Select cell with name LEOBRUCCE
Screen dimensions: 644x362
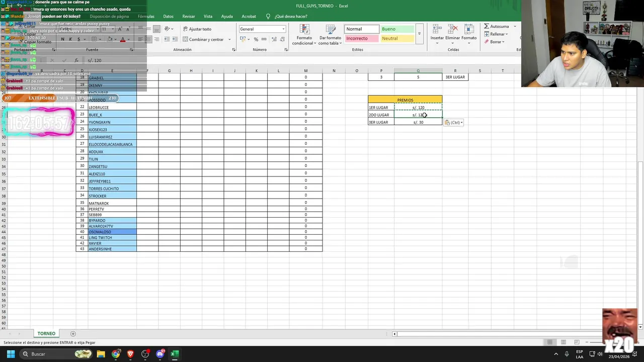tap(112, 107)
